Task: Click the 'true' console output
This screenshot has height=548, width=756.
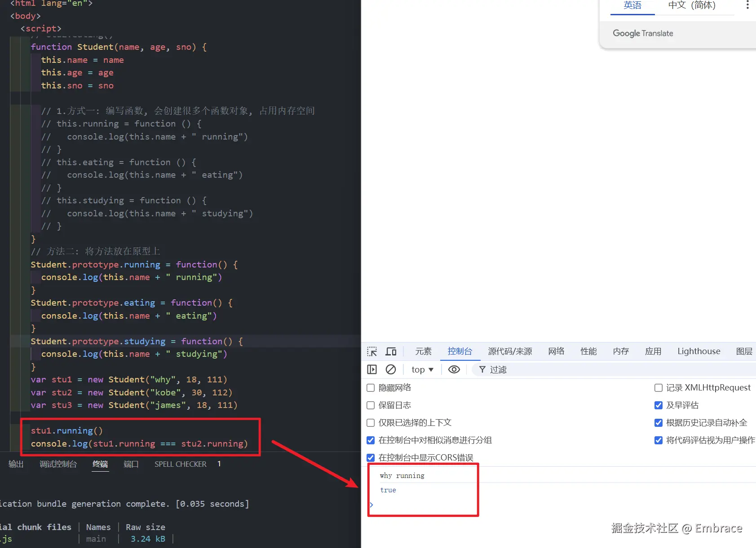Action: tap(388, 490)
